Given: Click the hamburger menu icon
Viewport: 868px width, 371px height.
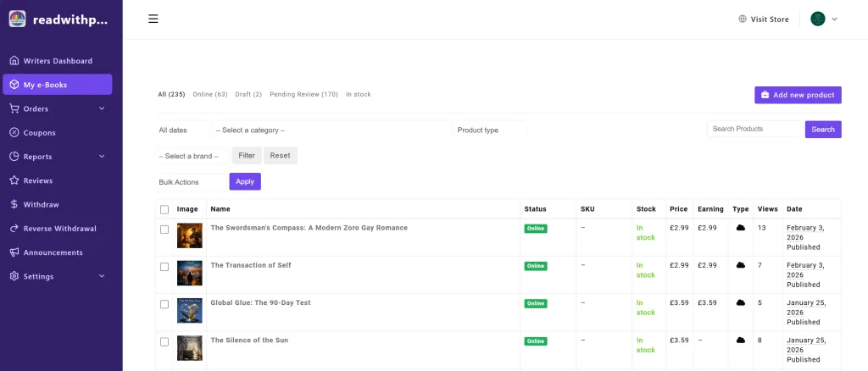Looking at the screenshot, I should pyautogui.click(x=153, y=19).
